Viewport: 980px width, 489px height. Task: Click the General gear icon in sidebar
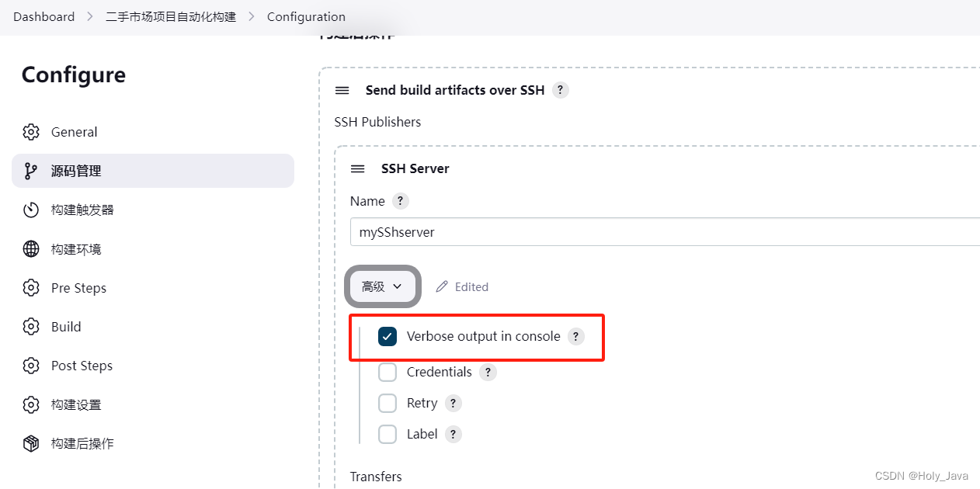click(x=31, y=132)
